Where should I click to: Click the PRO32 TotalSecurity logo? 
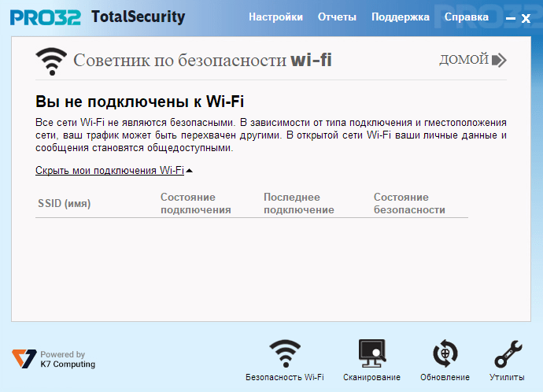click(98, 17)
